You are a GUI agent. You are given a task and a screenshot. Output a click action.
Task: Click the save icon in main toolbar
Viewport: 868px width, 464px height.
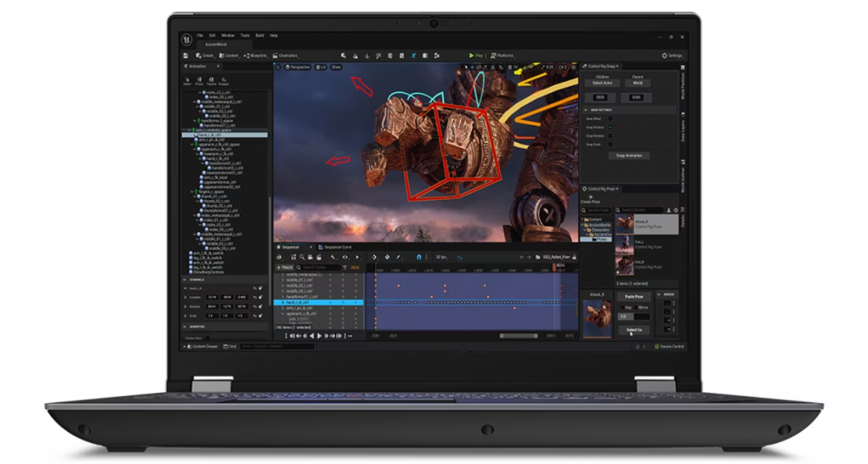click(186, 56)
